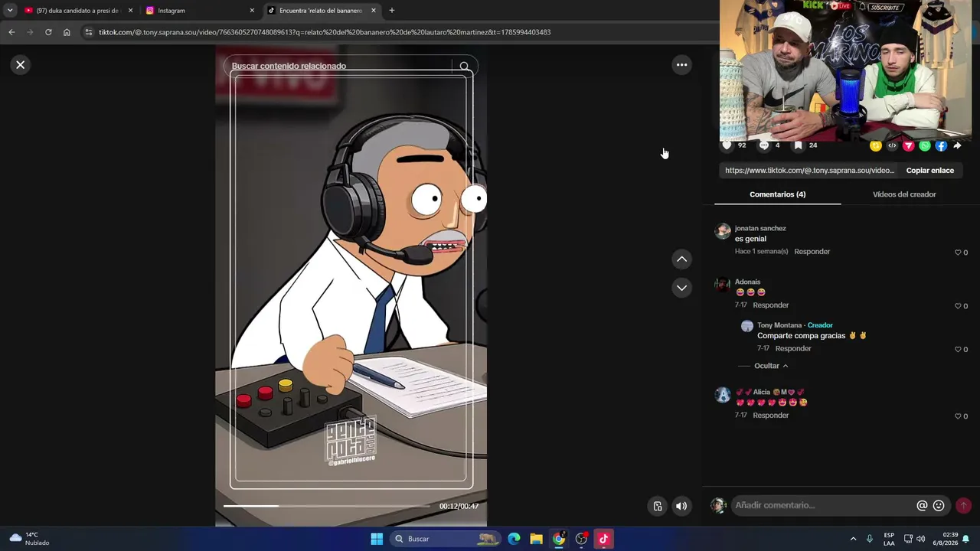Like Alicia's comment with the heart
The height and width of the screenshot is (551, 980).
[958, 416]
